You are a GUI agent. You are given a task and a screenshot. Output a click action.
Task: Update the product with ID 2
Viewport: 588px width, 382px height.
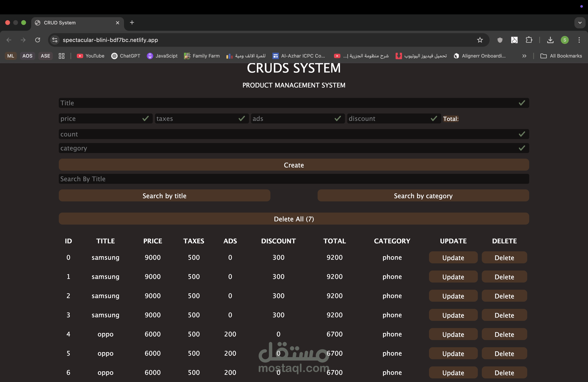(x=453, y=296)
